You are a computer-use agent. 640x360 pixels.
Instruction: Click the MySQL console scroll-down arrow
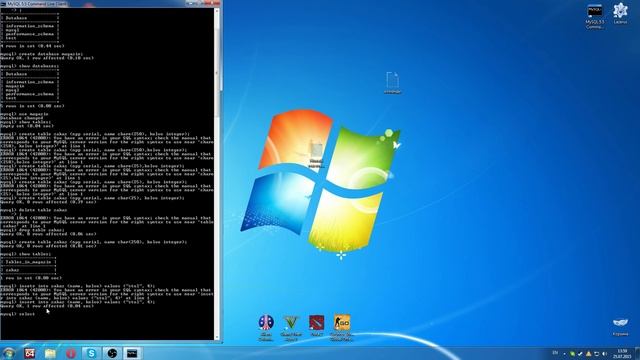click(x=217, y=337)
